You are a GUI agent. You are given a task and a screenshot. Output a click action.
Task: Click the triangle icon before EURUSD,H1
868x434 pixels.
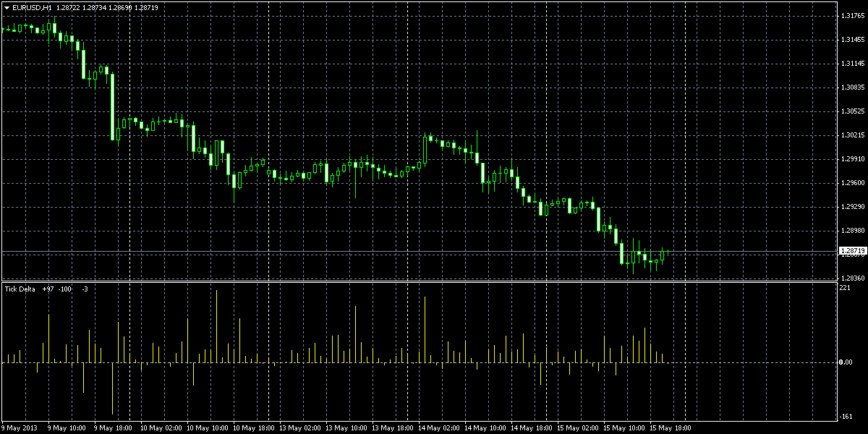7,7
